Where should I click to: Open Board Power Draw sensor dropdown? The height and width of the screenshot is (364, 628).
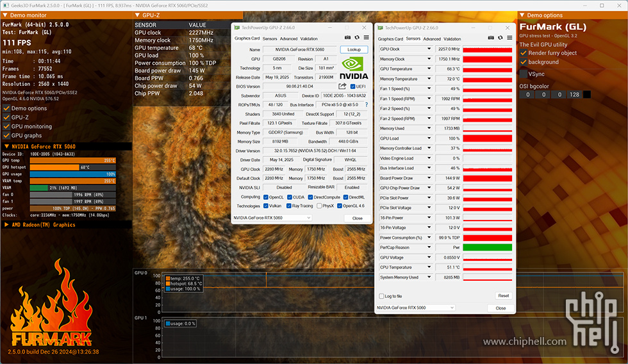click(x=429, y=178)
